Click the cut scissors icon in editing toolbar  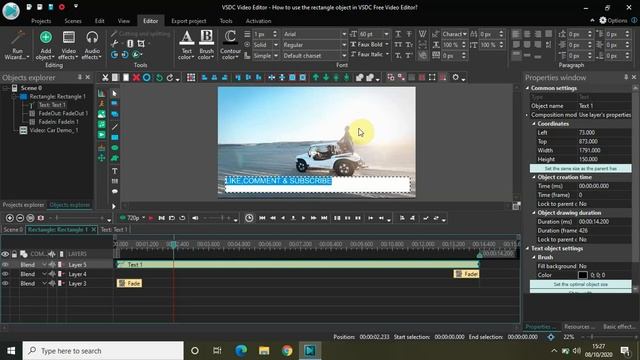coord(105,78)
